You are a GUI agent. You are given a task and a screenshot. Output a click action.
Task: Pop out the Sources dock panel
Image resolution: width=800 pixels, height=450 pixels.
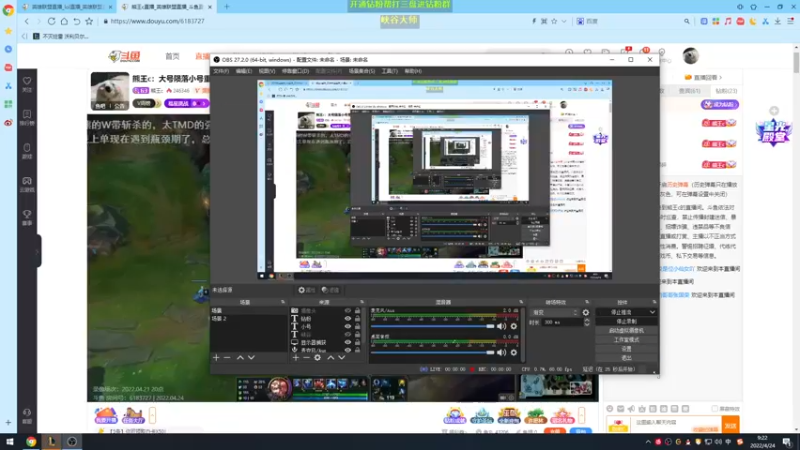click(x=362, y=302)
